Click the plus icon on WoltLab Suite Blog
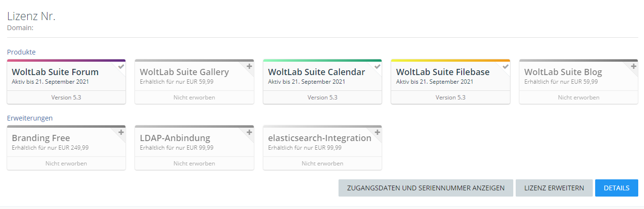This screenshot has width=644, height=209. [x=633, y=66]
